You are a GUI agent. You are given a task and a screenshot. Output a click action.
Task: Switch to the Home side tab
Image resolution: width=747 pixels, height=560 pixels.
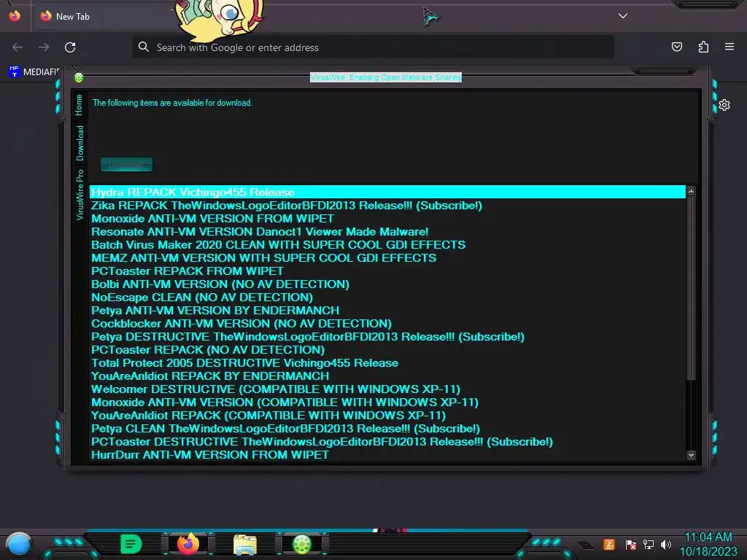point(79,105)
